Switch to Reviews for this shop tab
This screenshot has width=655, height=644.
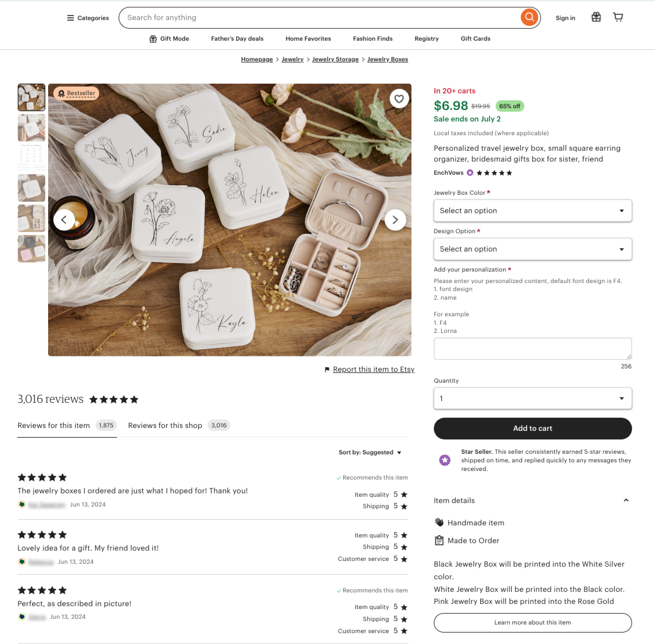click(x=179, y=425)
